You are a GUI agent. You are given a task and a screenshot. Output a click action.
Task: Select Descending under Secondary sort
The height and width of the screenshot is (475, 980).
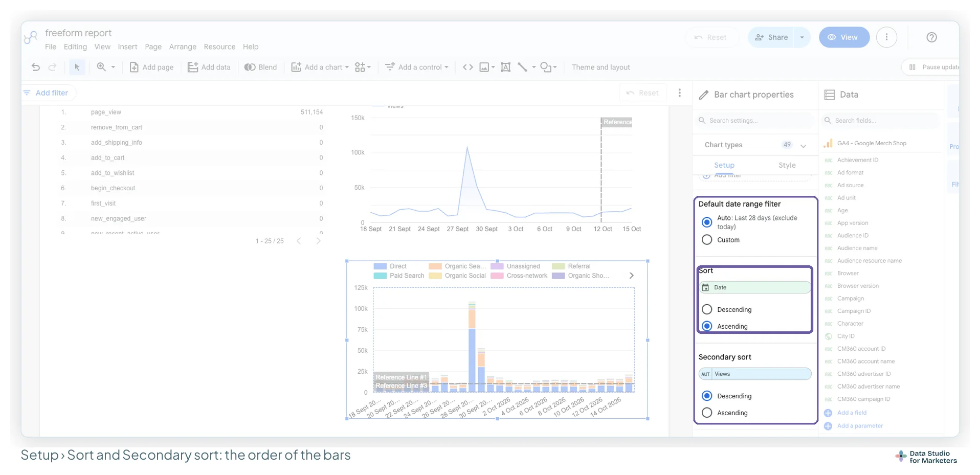pyautogui.click(x=707, y=396)
